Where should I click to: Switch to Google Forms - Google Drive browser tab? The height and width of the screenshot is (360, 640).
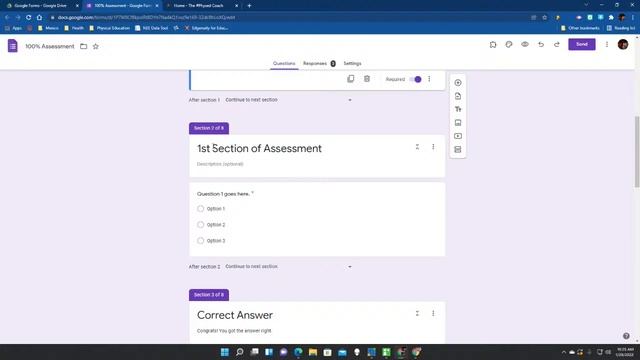coord(41,6)
